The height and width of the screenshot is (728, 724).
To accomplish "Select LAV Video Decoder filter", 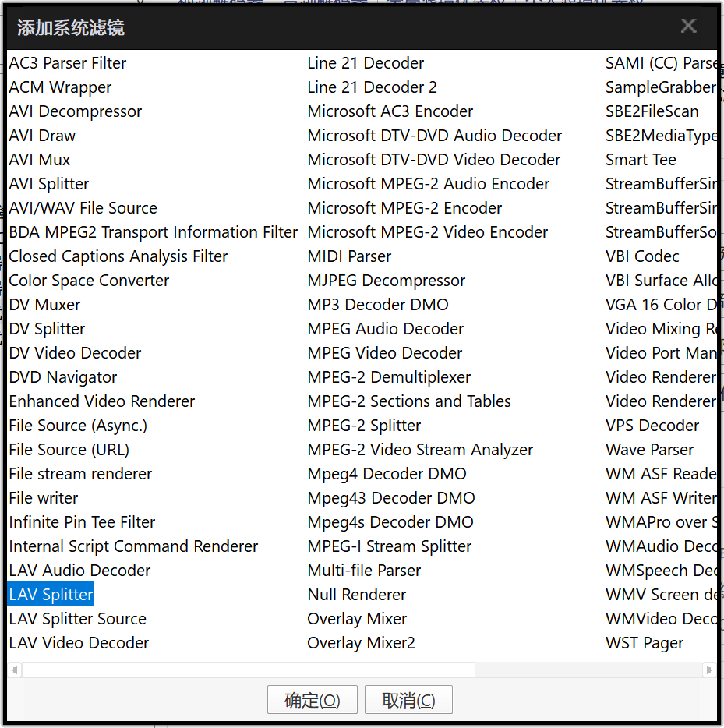I will click(x=79, y=643).
